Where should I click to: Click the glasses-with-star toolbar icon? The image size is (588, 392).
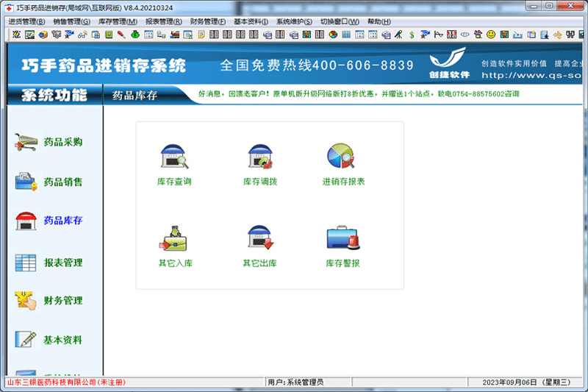point(82,35)
